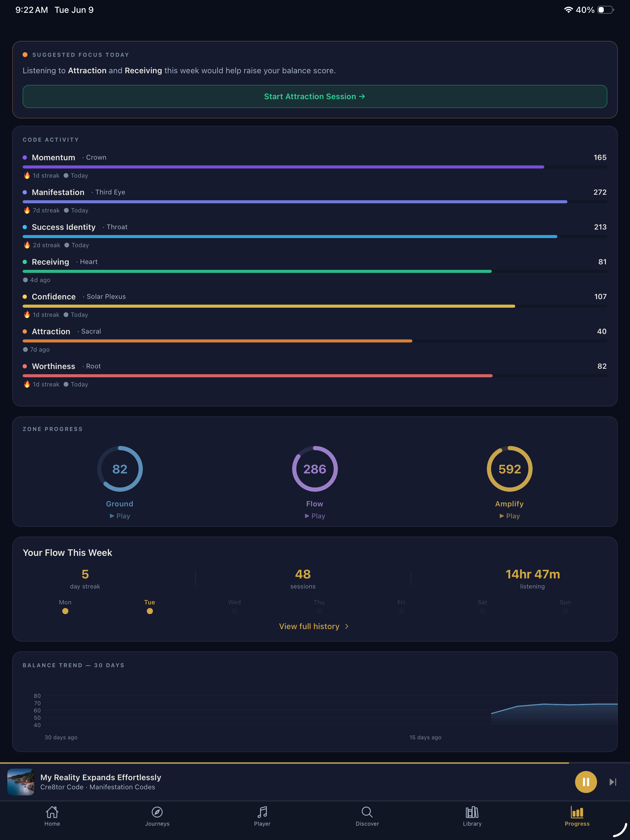Open the Home tab

point(52,816)
